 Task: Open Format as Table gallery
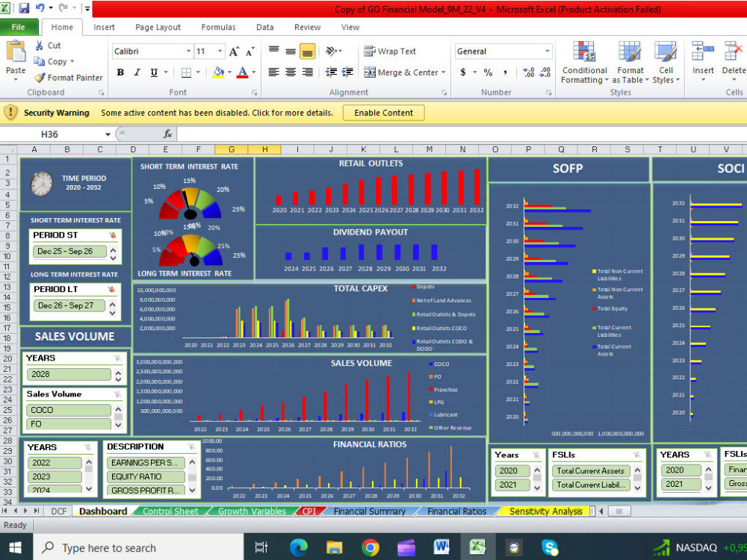(x=630, y=63)
